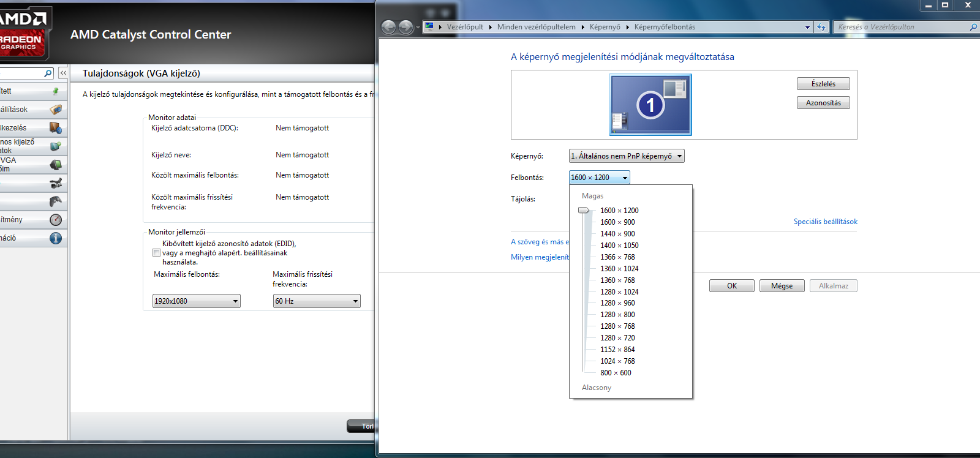Choose 1440 × 900 resolution
The width and height of the screenshot is (980, 458).
point(617,234)
